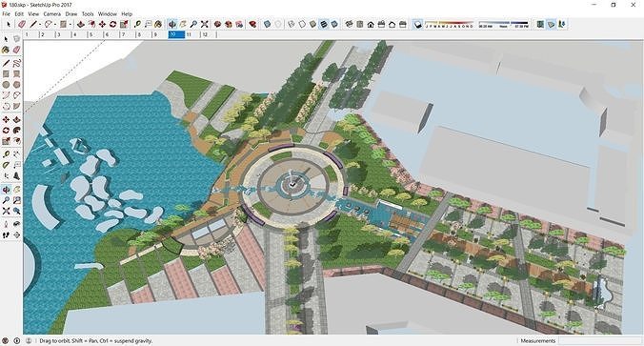
Task: Select the Move tool in the top toolbar
Action: tap(102, 24)
